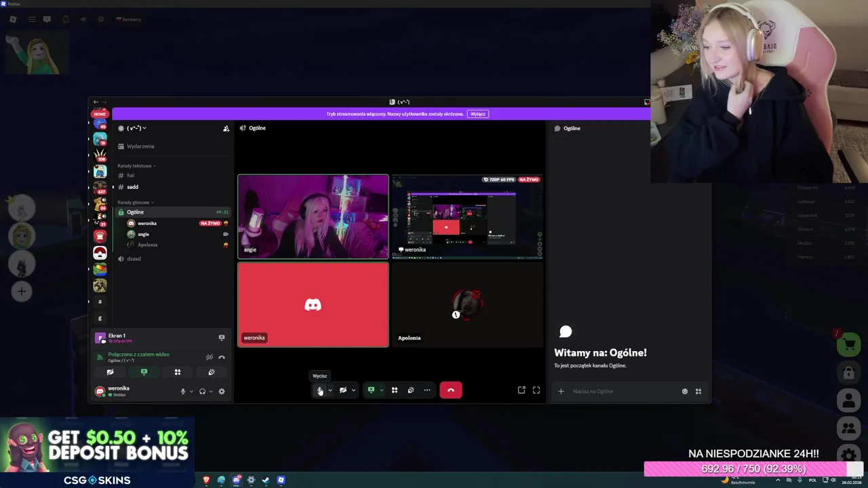
Task: Open Ogólne chat panel header
Action: (x=572, y=128)
